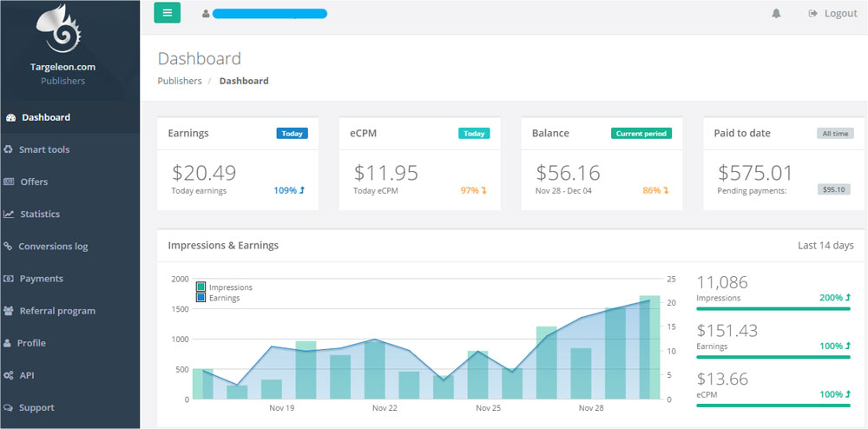Select the Smart tools icon in the sidebar

[x=9, y=149]
